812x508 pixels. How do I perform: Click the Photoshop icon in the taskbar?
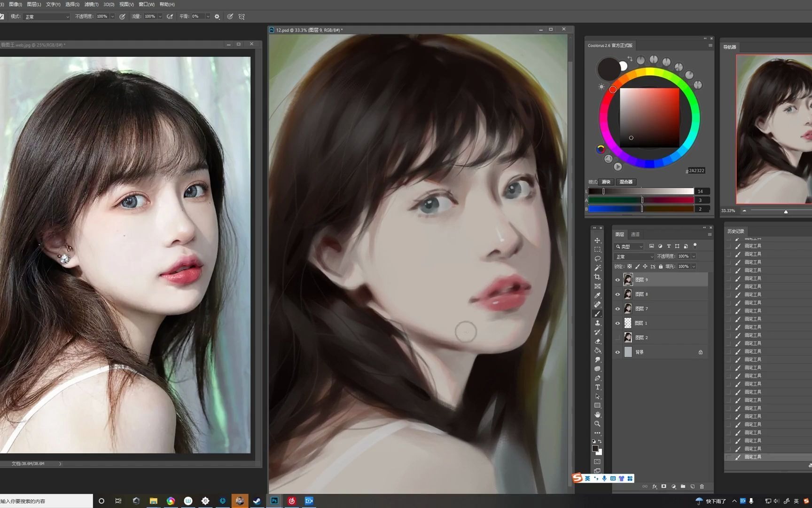[x=274, y=501]
